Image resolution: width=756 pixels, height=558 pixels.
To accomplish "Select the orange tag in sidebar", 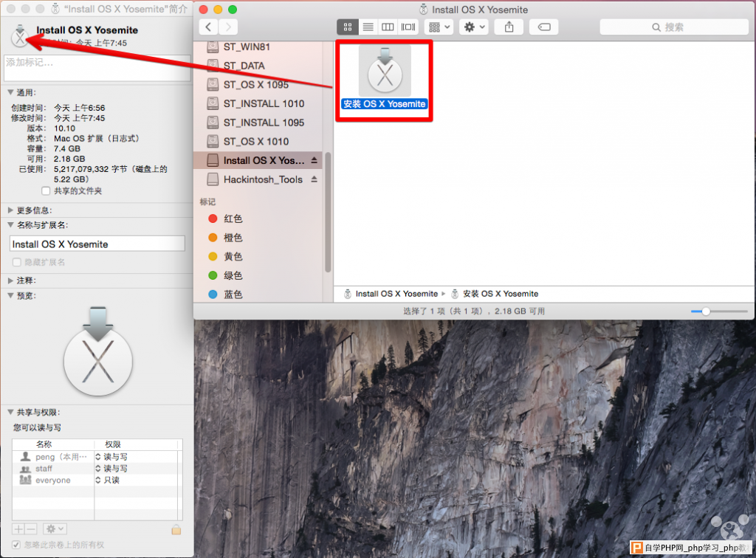I will [x=258, y=238].
